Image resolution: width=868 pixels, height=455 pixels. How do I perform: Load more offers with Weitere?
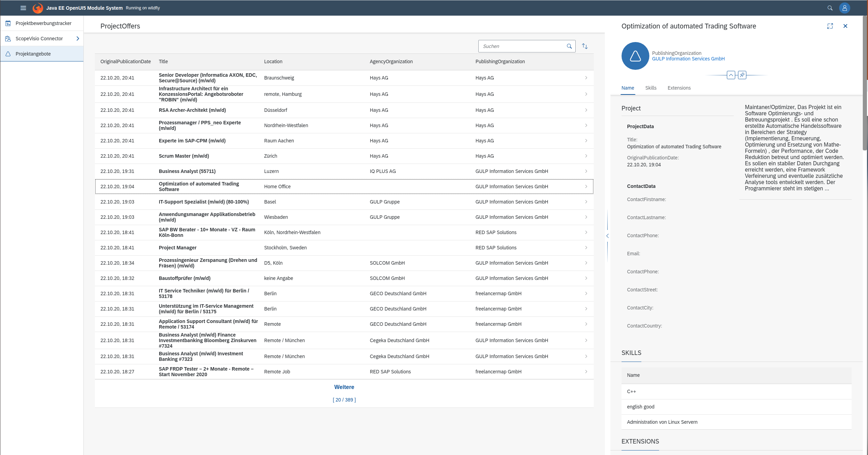[x=344, y=387]
